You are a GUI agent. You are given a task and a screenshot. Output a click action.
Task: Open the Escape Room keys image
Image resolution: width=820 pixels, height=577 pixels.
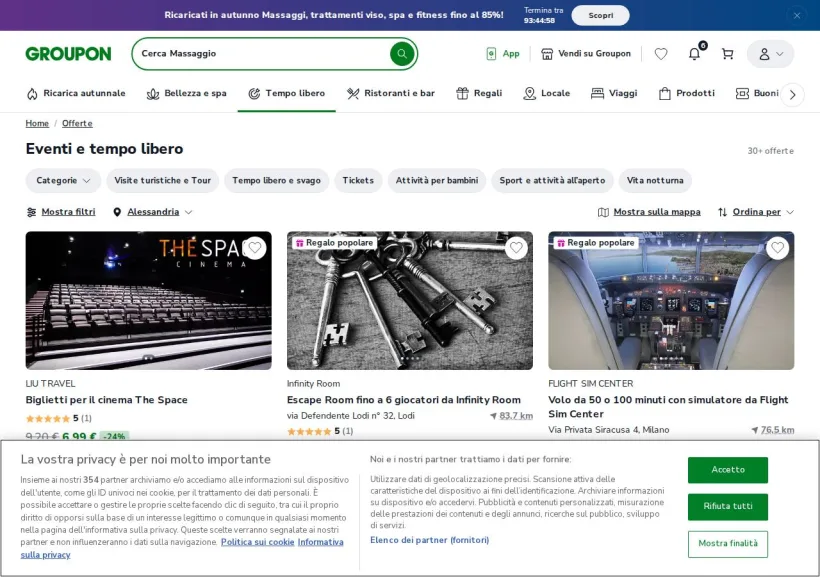(x=410, y=301)
